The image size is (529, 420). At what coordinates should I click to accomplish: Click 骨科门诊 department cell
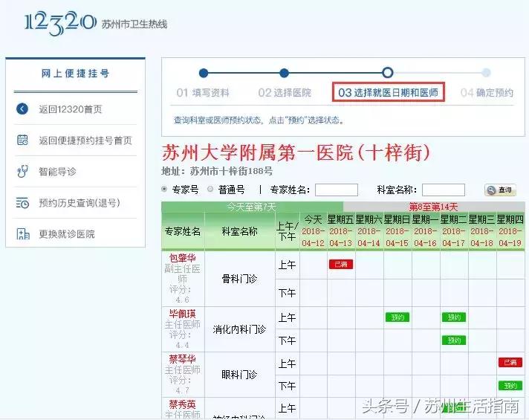239,279
